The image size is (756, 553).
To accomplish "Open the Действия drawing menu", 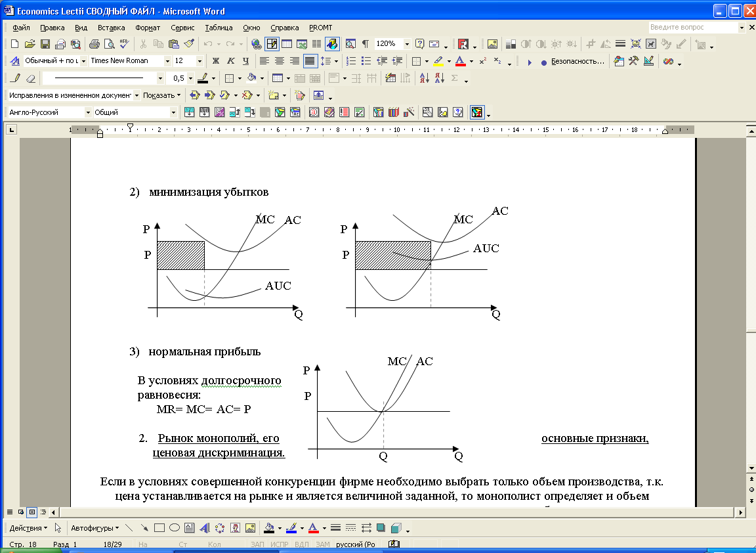I will pos(28,528).
